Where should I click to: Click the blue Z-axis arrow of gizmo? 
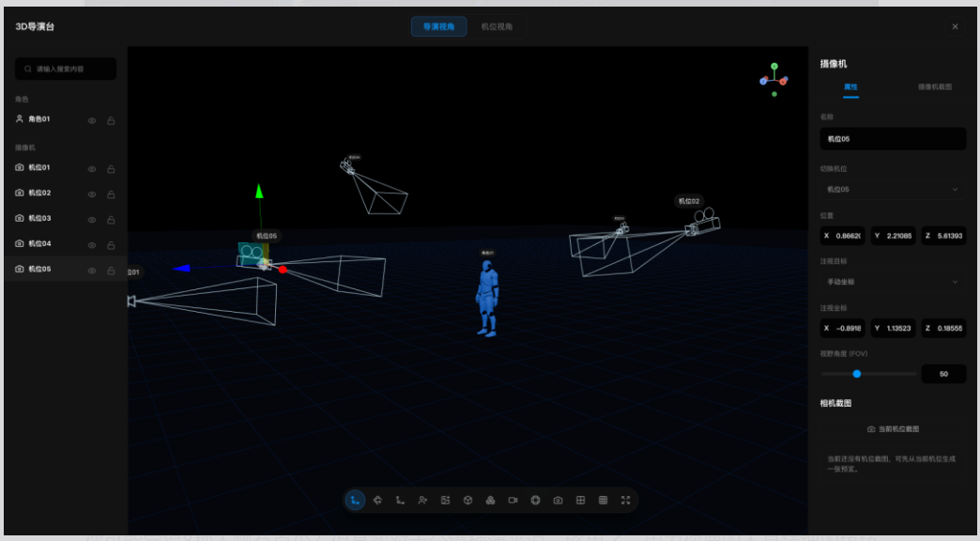(181, 269)
